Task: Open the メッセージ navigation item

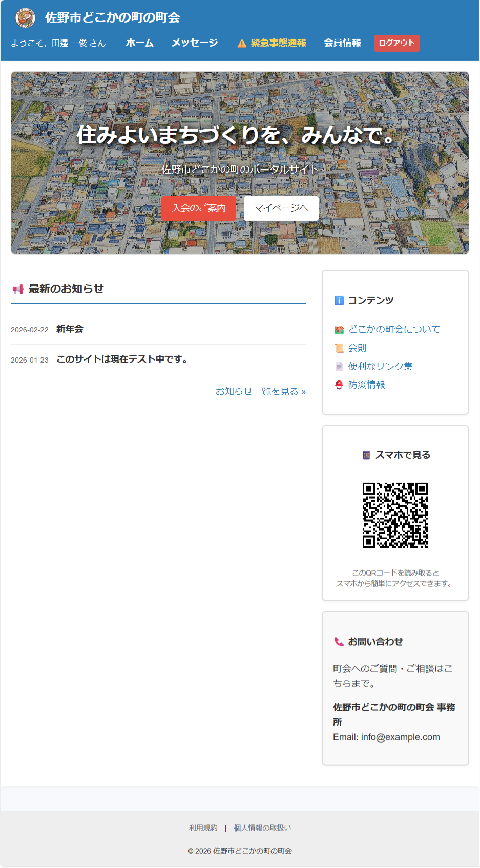Action: tap(195, 43)
